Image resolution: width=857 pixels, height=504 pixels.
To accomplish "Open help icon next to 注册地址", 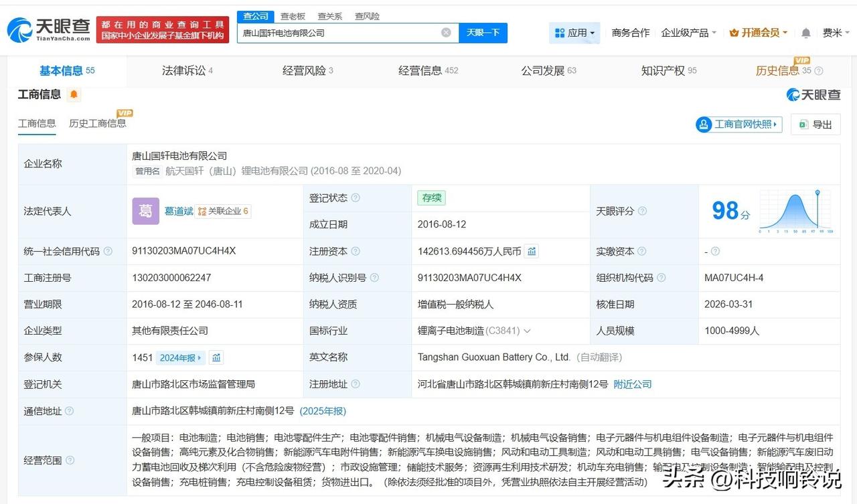I will pyautogui.click(x=356, y=384).
